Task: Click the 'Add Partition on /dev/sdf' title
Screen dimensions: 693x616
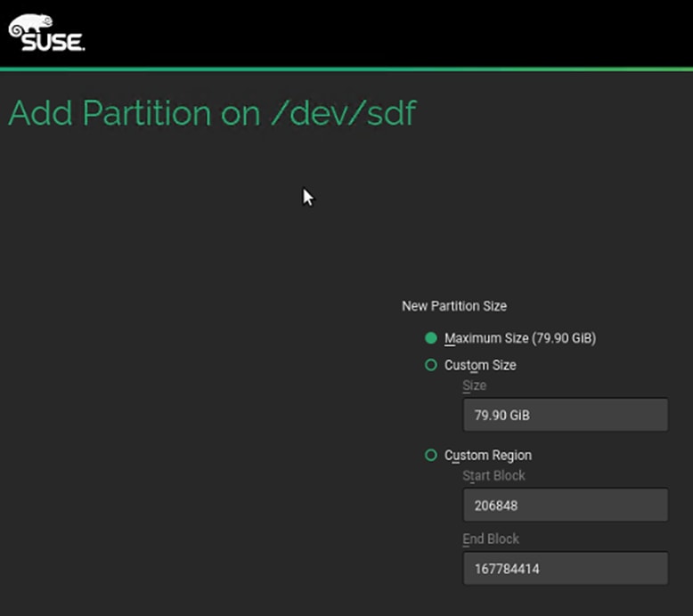Action: (211, 114)
